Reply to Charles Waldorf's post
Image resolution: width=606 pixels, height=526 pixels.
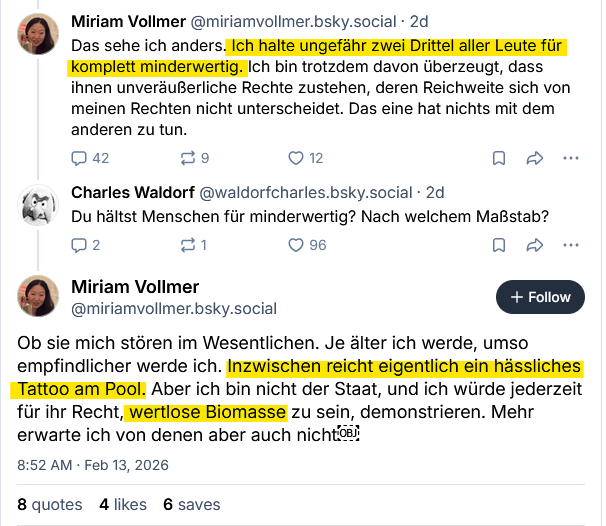81,245
